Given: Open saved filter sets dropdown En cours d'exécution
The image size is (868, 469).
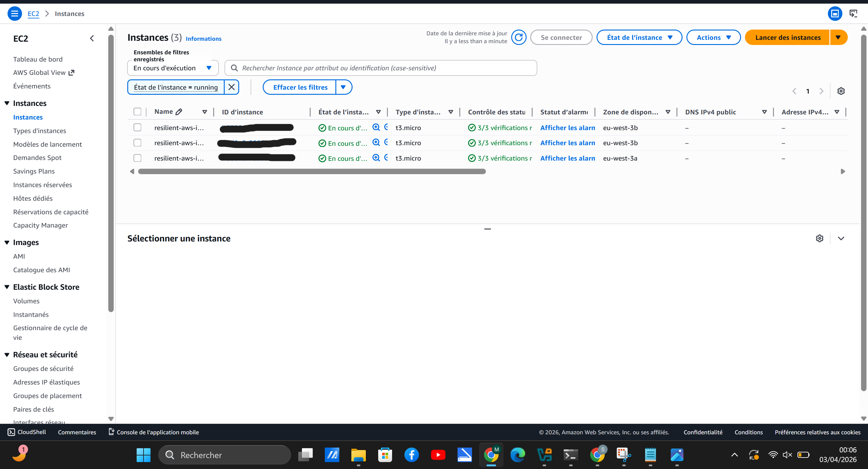Looking at the screenshot, I should click(173, 68).
